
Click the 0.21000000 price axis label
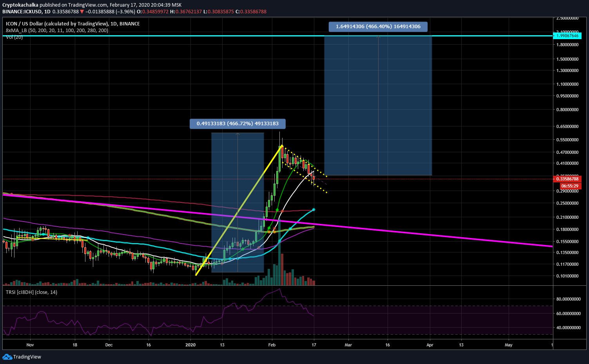567,217
